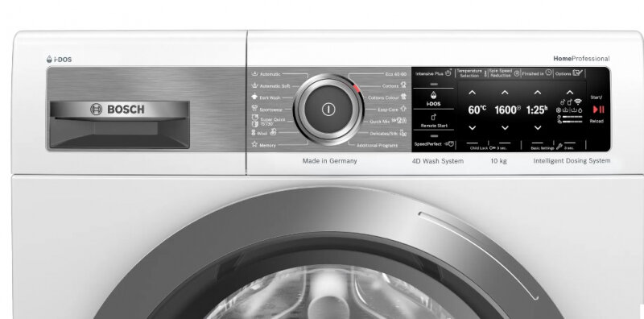The height and width of the screenshot is (319, 644).
Task: Tap the 60°C temperature reading
Action: [477, 110]
